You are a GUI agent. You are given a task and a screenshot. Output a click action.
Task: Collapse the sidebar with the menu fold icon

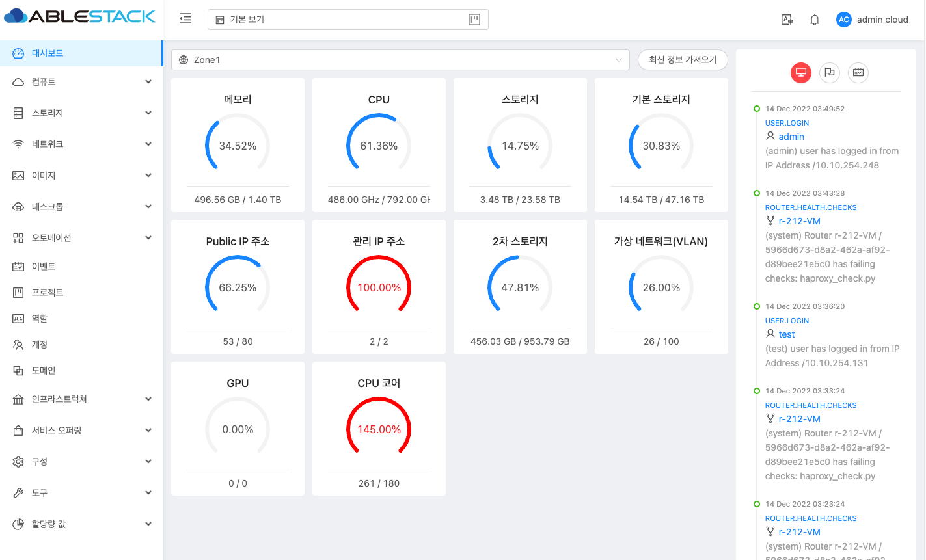click(185, 19)
